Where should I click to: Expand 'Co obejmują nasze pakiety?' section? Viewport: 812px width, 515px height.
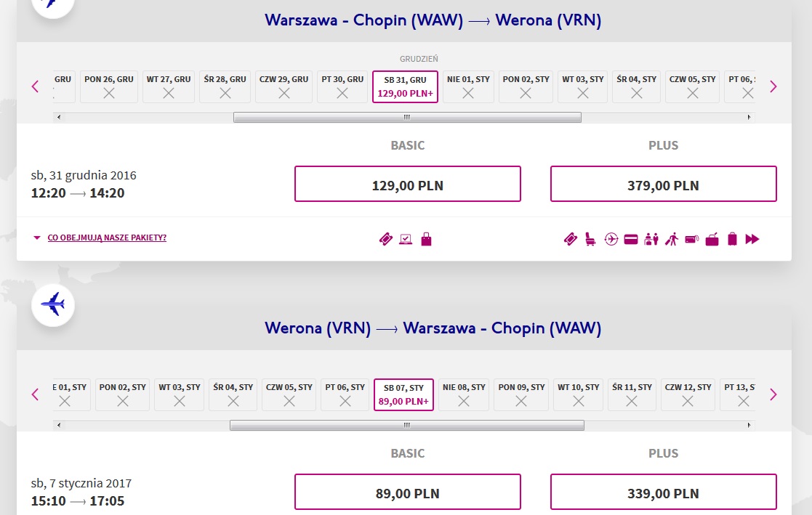tap(107, 238)
